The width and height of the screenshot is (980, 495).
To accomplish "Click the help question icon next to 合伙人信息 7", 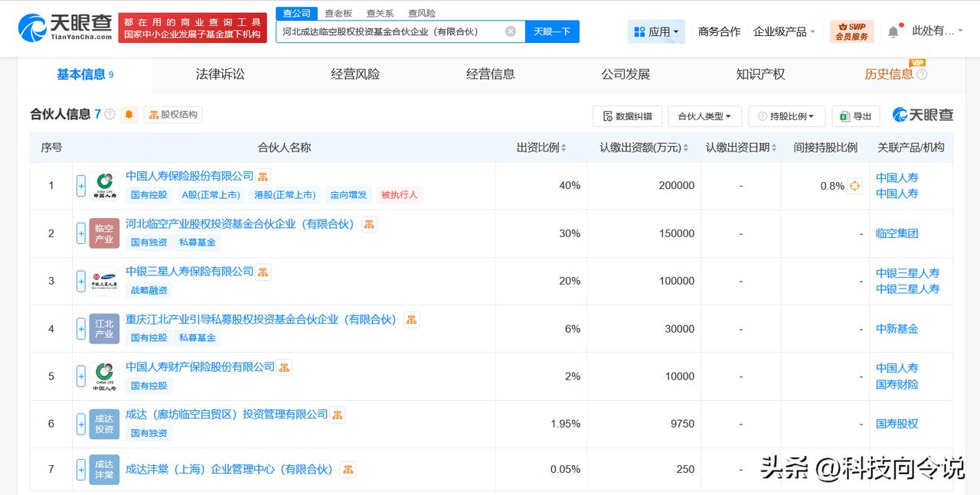I will (109, 115).
